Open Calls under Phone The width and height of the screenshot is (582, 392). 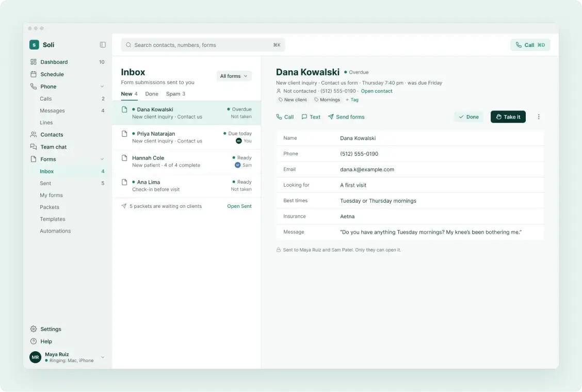[x=67, y=99]
